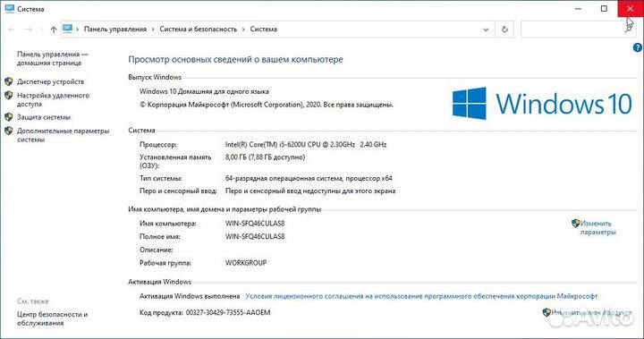Click the system icon in the title bar

click(x=10, y=9)
